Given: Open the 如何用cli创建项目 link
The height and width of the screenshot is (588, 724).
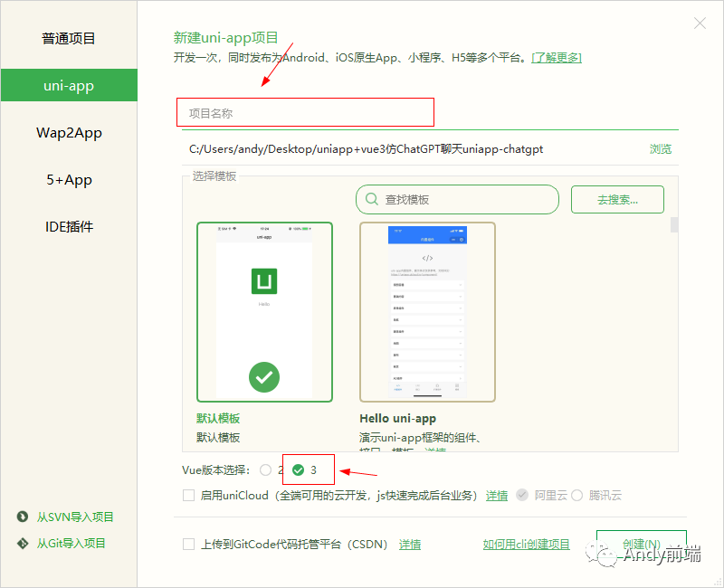Looking at the screenshot, I should (525, 544).
